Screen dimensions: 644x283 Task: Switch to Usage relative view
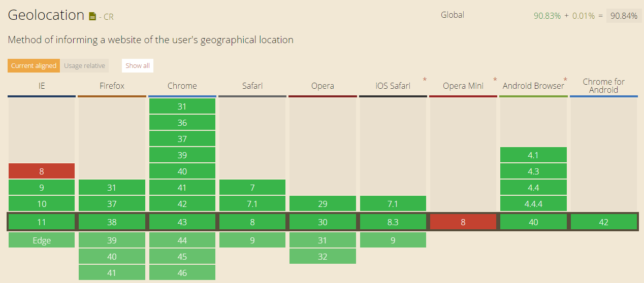[84, 66]
